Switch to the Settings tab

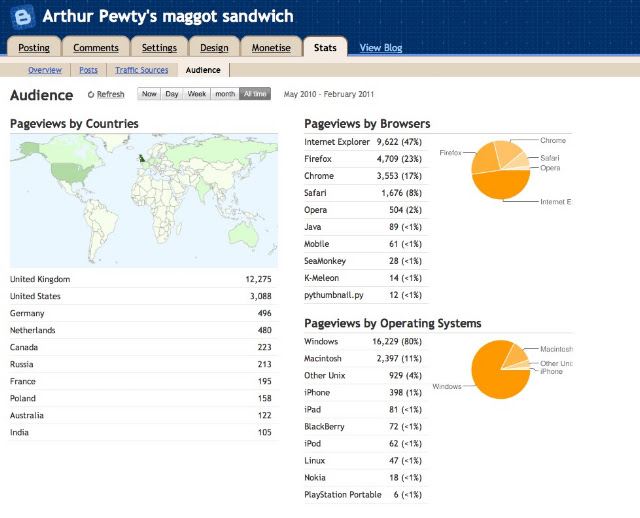point(159,48)
